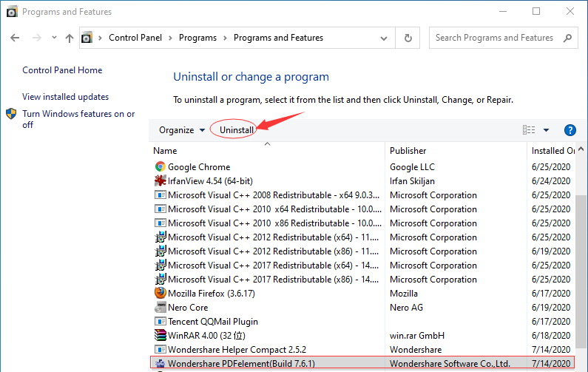Image resolution: width=588 pixels, height=372 pixels.
Task: Click publisher Nero AG cell
Action: pos(406,308)
